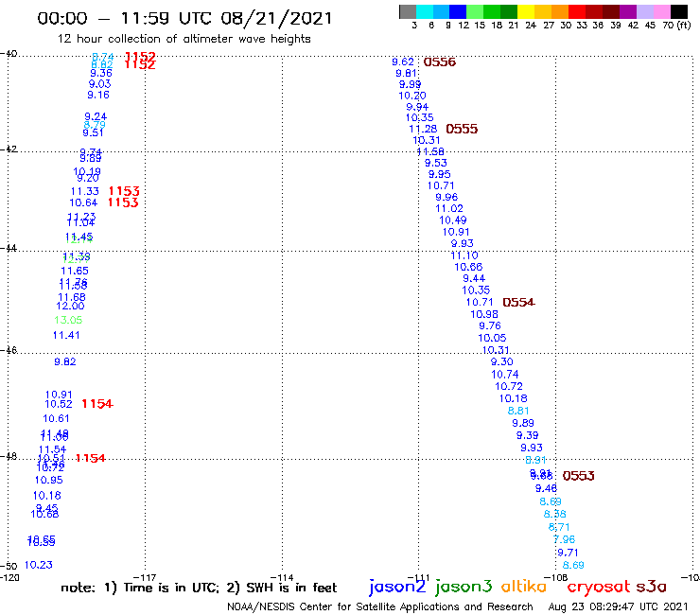Click the purple swatch above label 42
The width and height of the screenshot is (700, 615).
tap(628, 11)
